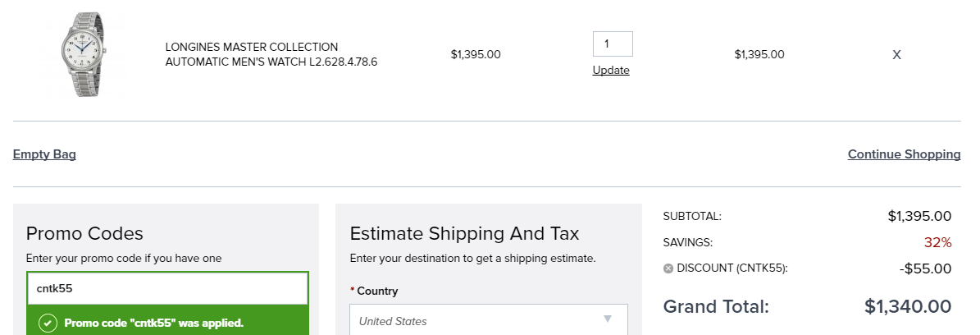Empty the shopping bag

pos(44,154)
